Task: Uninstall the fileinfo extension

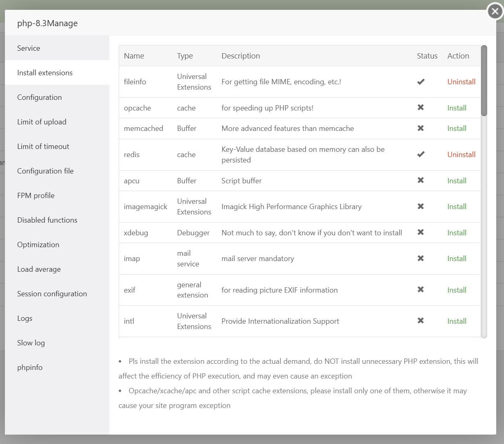Action: point(461,82)
